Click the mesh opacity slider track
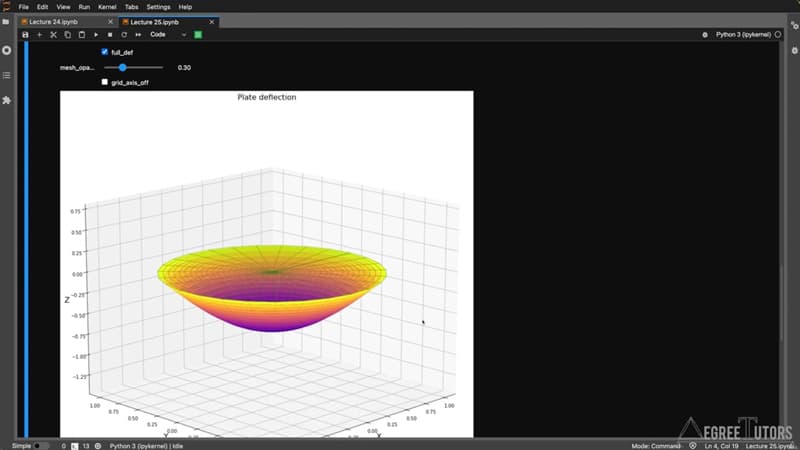 134,67
